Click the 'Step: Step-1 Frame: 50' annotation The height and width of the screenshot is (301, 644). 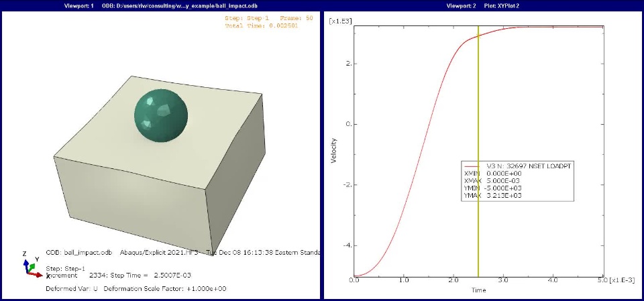[x=268, y=18]
